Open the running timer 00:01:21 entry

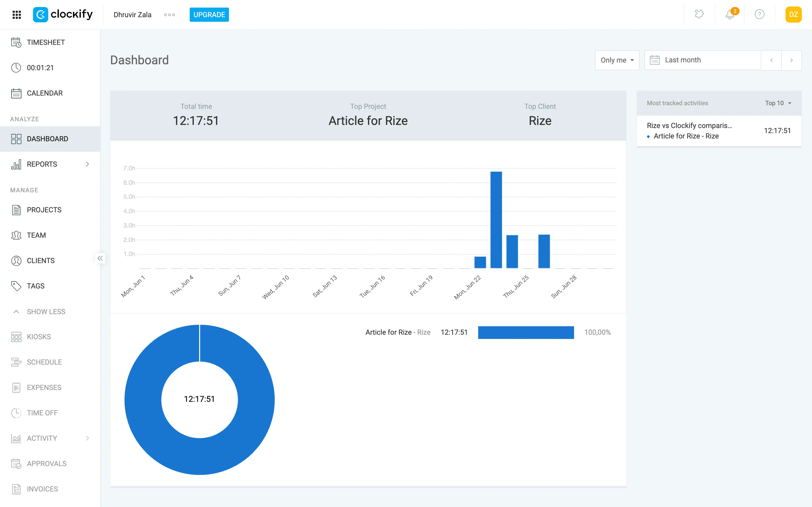point(50,68)
